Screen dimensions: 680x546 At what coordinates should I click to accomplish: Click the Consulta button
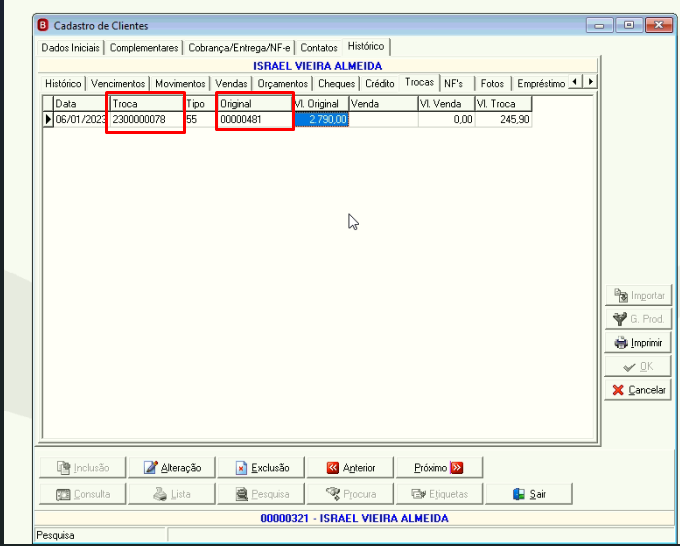pyautogui.click(x=82, y=494)
